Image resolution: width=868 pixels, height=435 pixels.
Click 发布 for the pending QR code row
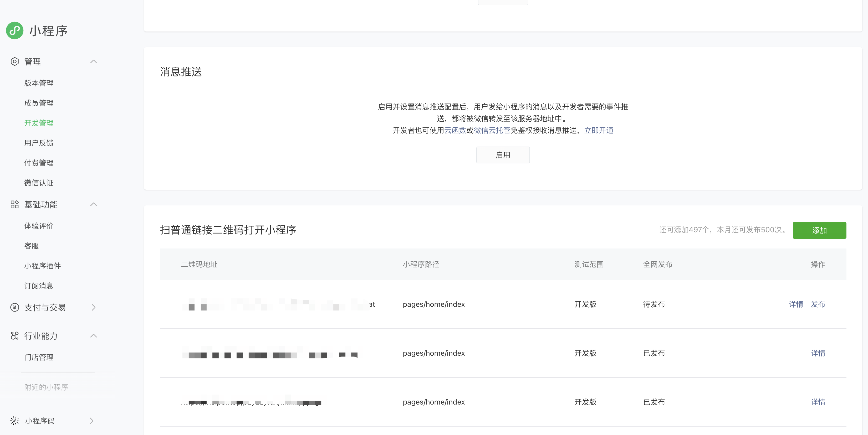(x=818, y=304)
